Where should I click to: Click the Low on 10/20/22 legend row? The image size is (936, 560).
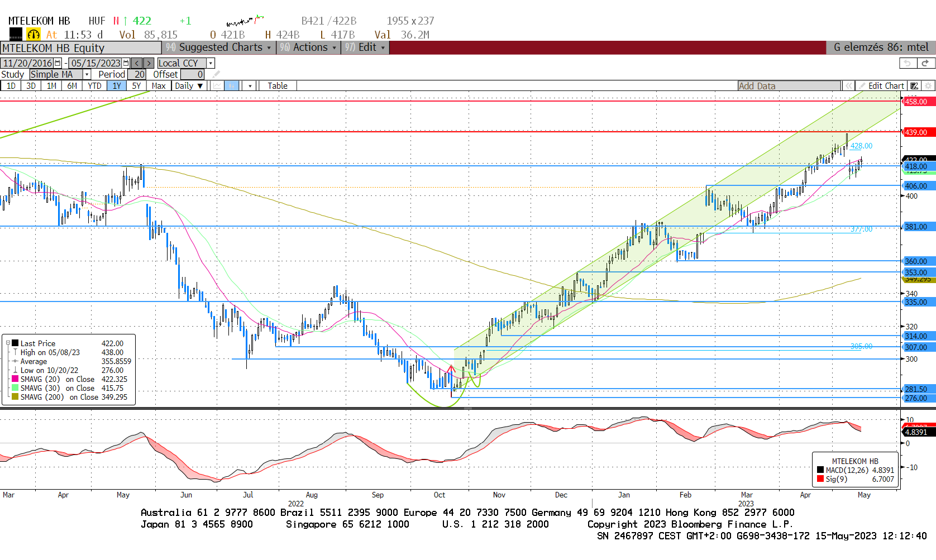click(x=72, y=370)
